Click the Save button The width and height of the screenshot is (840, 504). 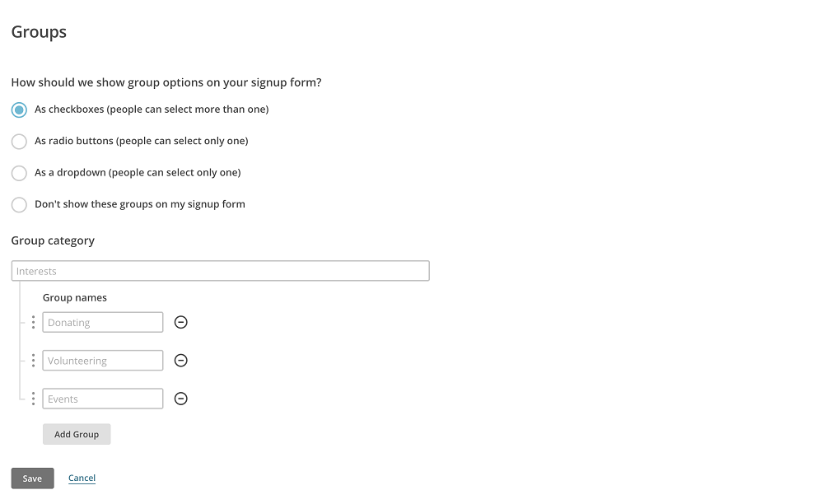click(x=32, y=478)
